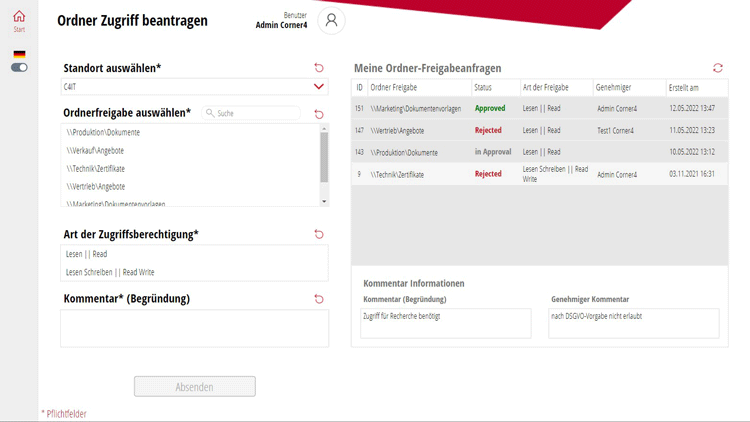The height and width of the screenshot is (422, 750).
Task: Select \\Vertrieb\Angebote in folder list
Action: pos(190,187)
